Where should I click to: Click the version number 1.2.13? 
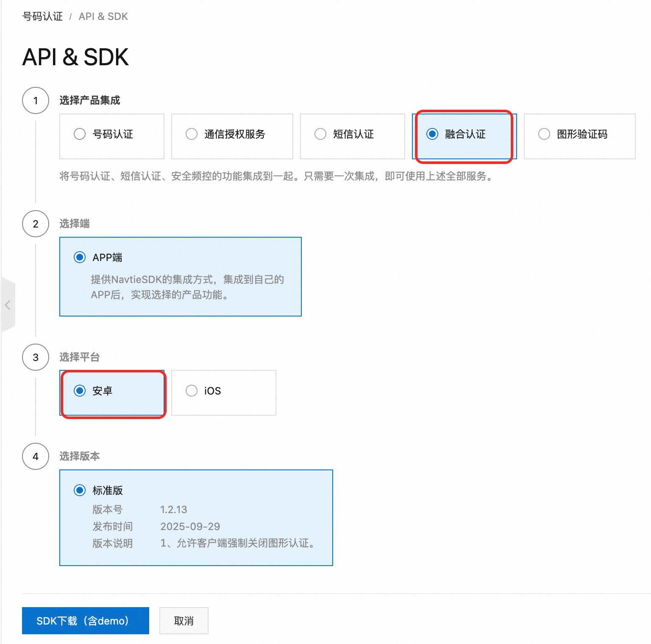174,509
